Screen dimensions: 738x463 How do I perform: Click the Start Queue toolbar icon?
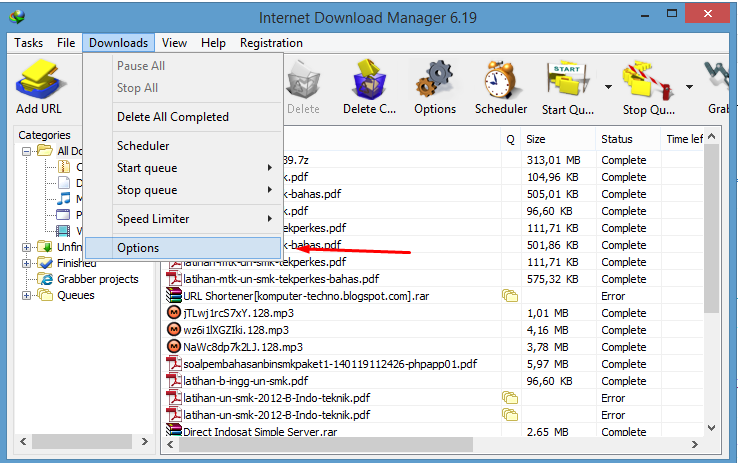pos(567,79)
